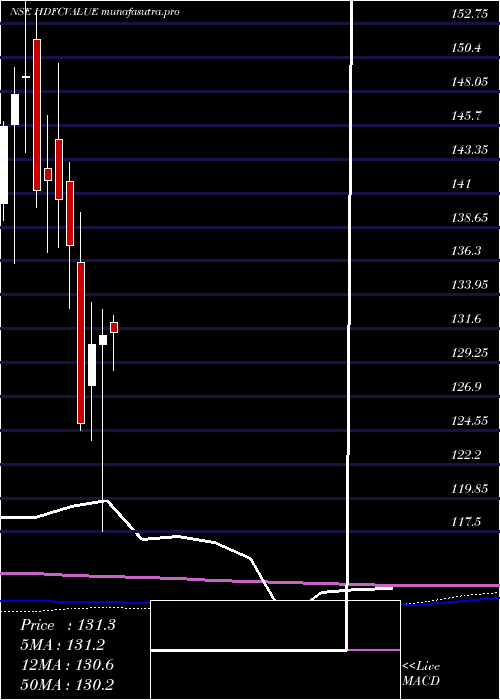Click the 133.95 price axis label
This screenshot has width=500, height=700.
[x=469, y=285]
